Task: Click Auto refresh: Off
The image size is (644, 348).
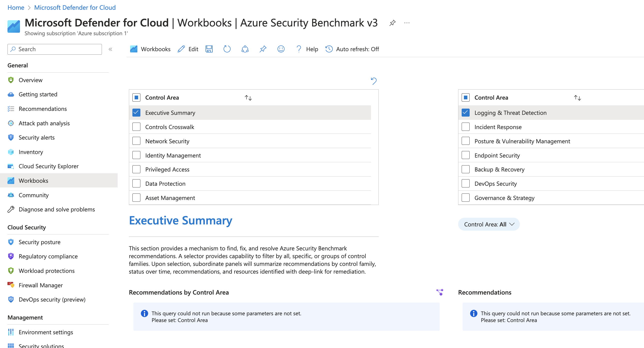Action: [352, 49]
